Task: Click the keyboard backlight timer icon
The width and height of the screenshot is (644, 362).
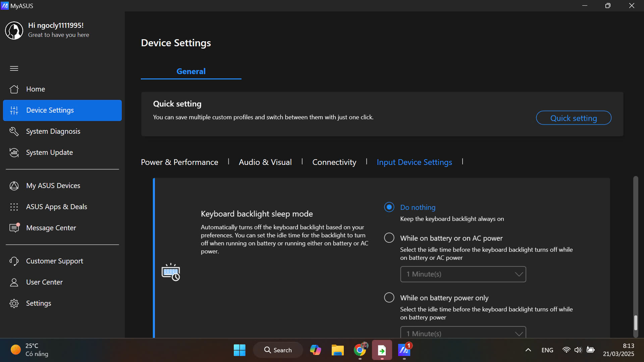Action: [171, 272]
